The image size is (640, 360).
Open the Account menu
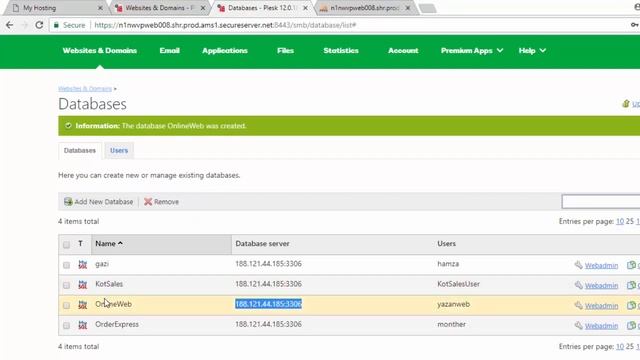pos(403,51)
